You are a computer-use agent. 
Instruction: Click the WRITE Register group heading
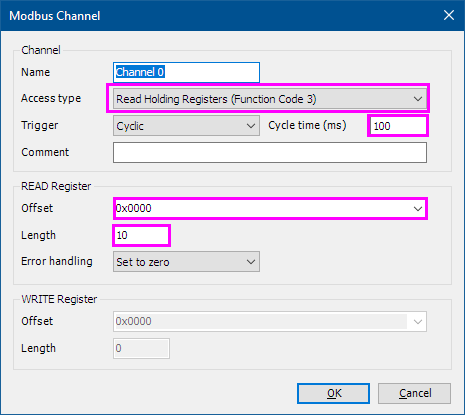tap(59, 299)
